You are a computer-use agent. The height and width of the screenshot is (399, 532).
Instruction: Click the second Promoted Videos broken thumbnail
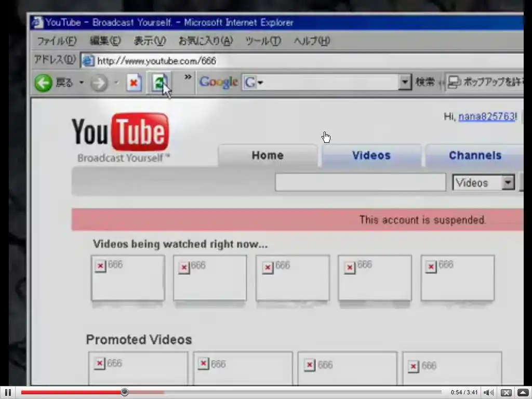click(243, 368)
